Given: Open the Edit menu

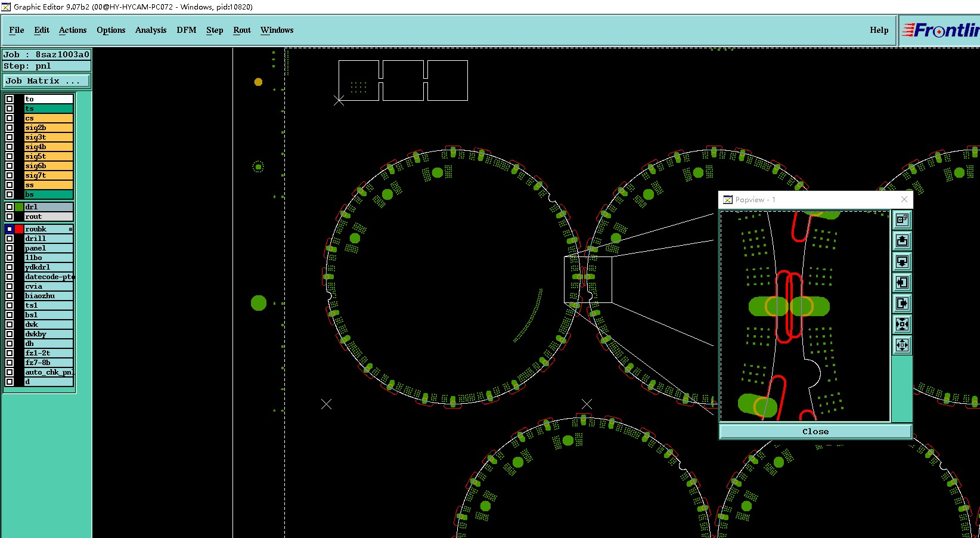Looking at the screenshot, I should coord(42,30).
